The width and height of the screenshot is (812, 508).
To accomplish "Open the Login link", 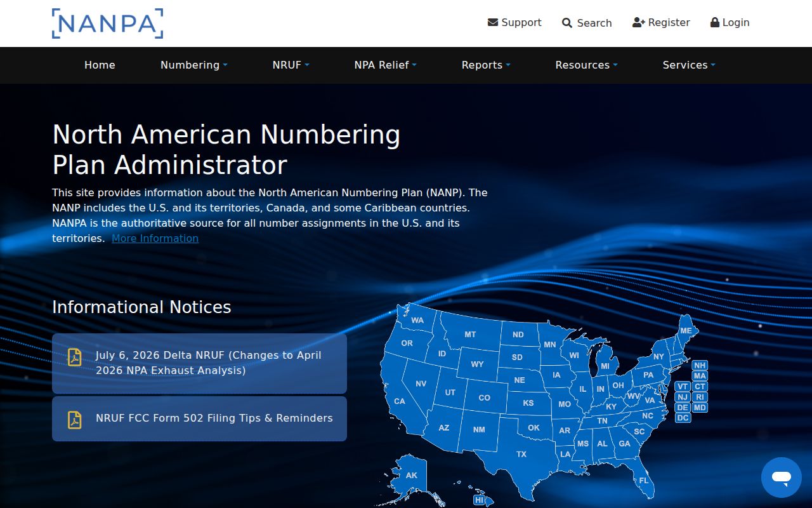I will pos(730,22).
